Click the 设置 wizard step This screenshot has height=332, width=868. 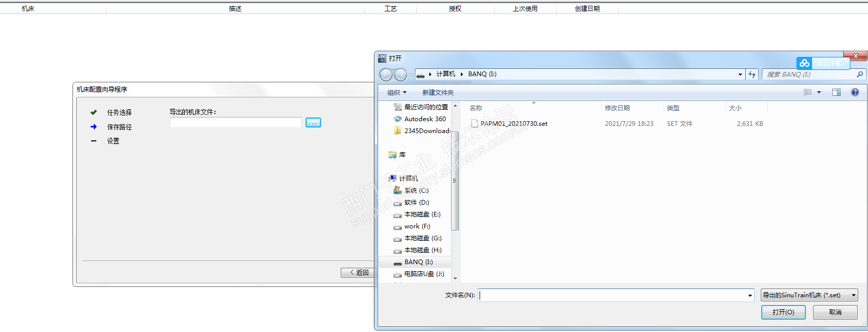click(113, 141)
